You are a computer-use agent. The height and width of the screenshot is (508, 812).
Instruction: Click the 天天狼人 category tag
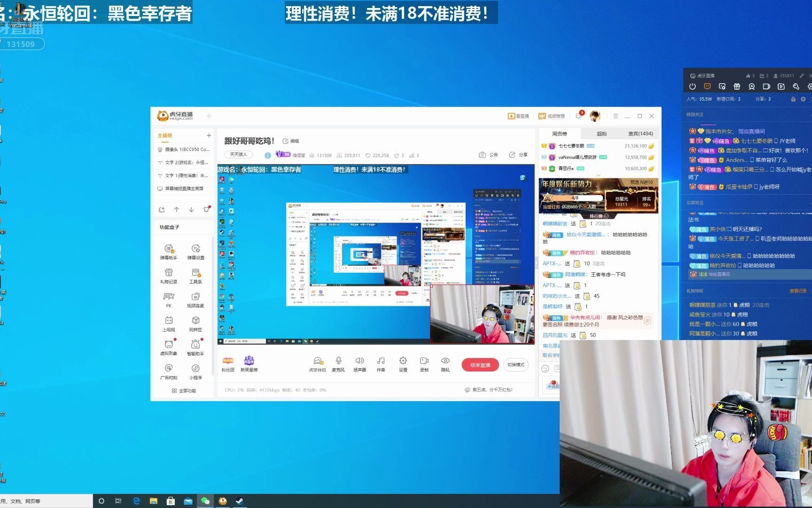pos(238,155)
